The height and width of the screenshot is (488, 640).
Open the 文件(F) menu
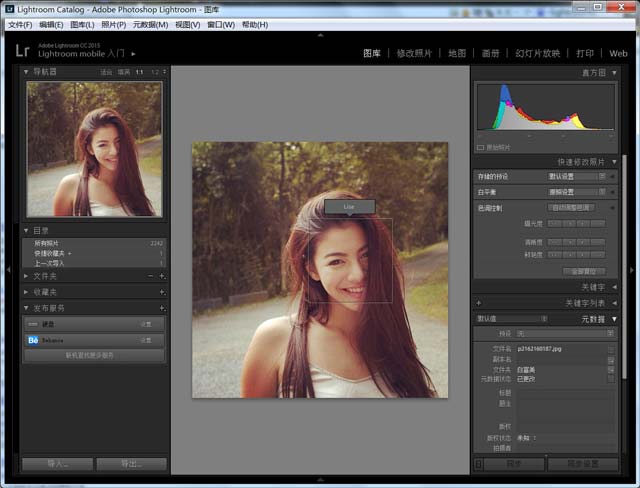coord(20,25)
